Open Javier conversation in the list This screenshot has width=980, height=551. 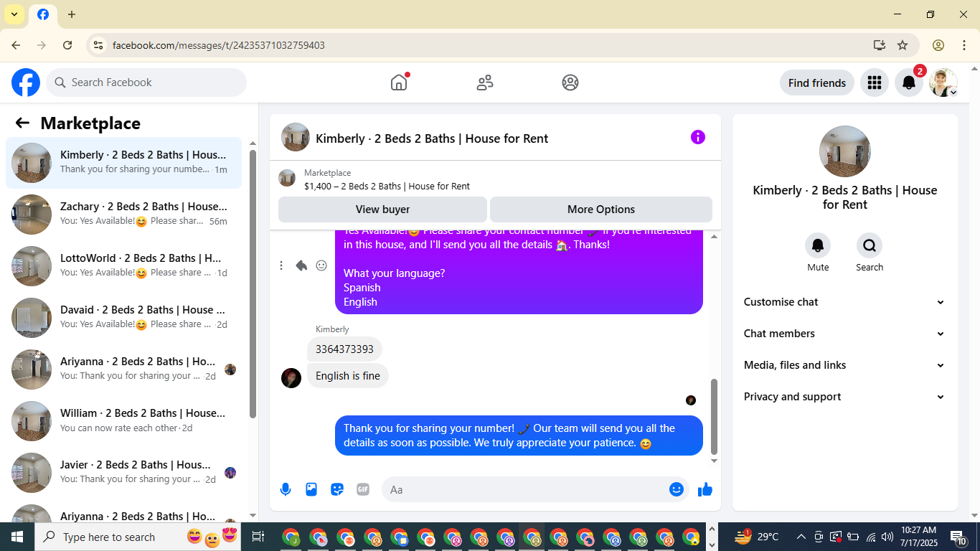click(124, 472)
